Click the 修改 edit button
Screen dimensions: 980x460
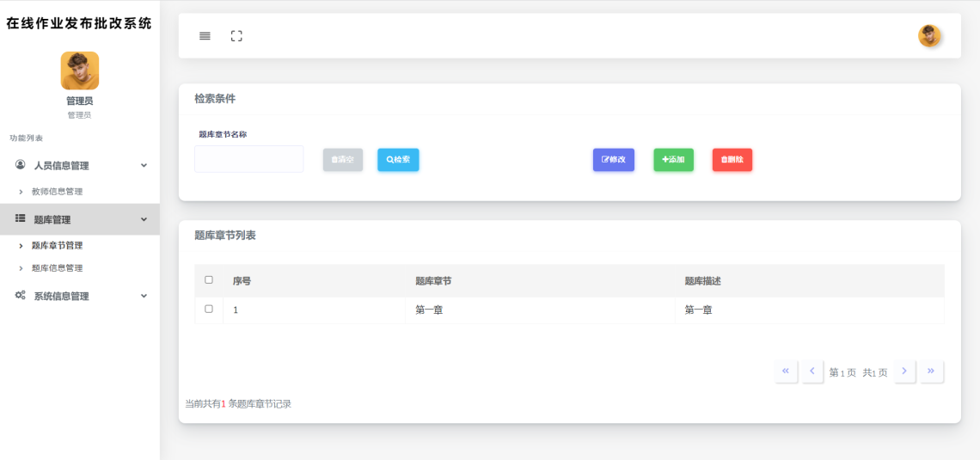[613, 159]
